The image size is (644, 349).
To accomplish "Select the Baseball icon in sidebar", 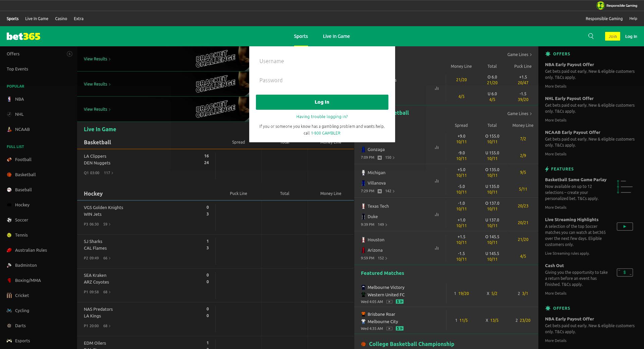I will tap(9, 190).
